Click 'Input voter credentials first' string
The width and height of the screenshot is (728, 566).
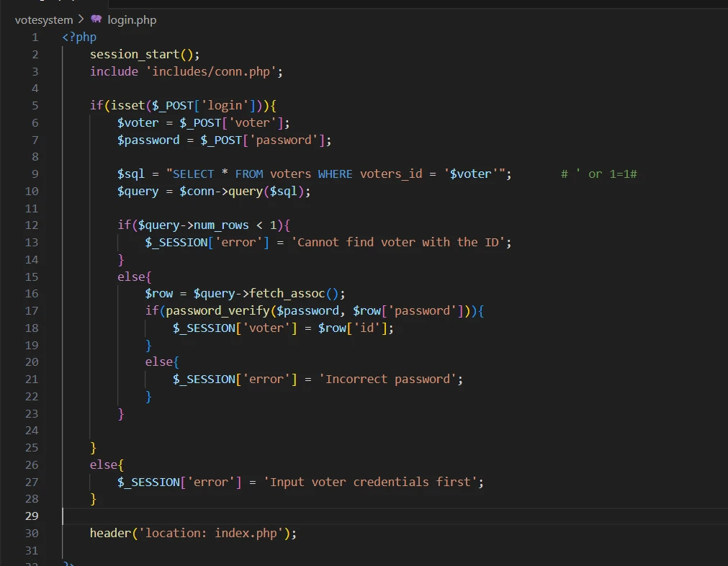(370, 482)
